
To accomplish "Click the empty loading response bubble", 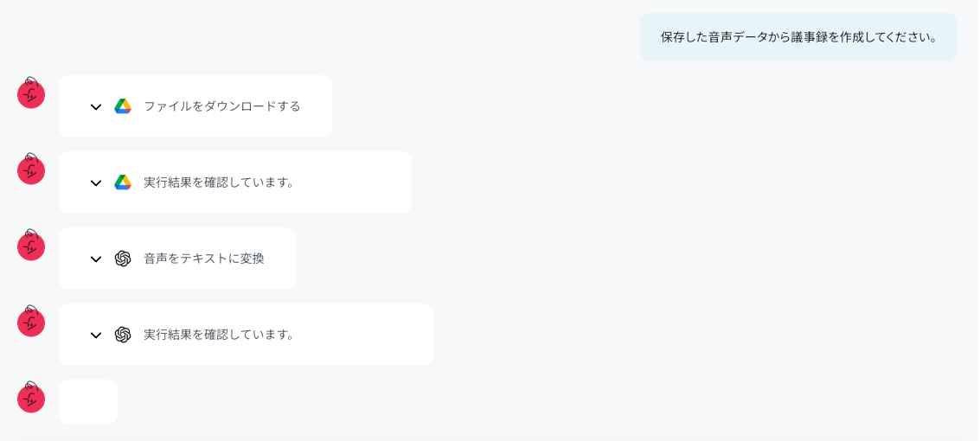I will (88, 402).
